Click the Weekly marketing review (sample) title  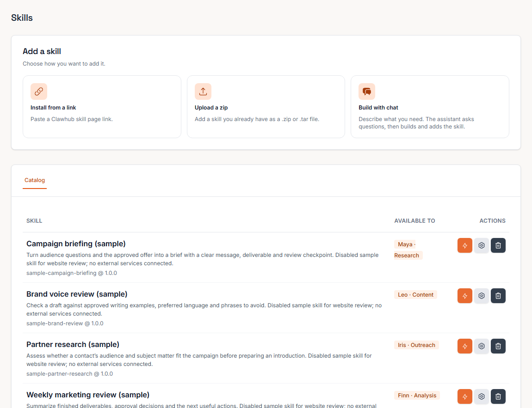tap(88, 395)
